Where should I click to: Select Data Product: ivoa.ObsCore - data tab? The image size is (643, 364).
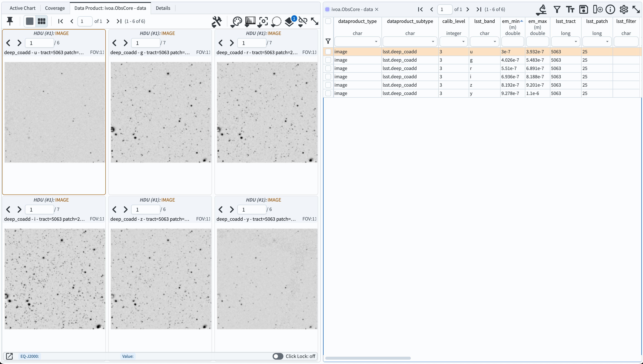pyautogui.click(x=110, y=8)
